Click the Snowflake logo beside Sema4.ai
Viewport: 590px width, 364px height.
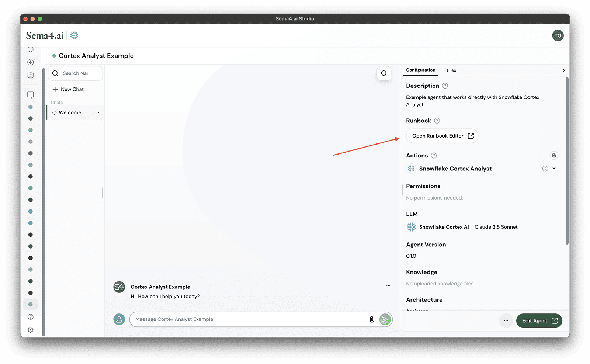click(74, 35)
